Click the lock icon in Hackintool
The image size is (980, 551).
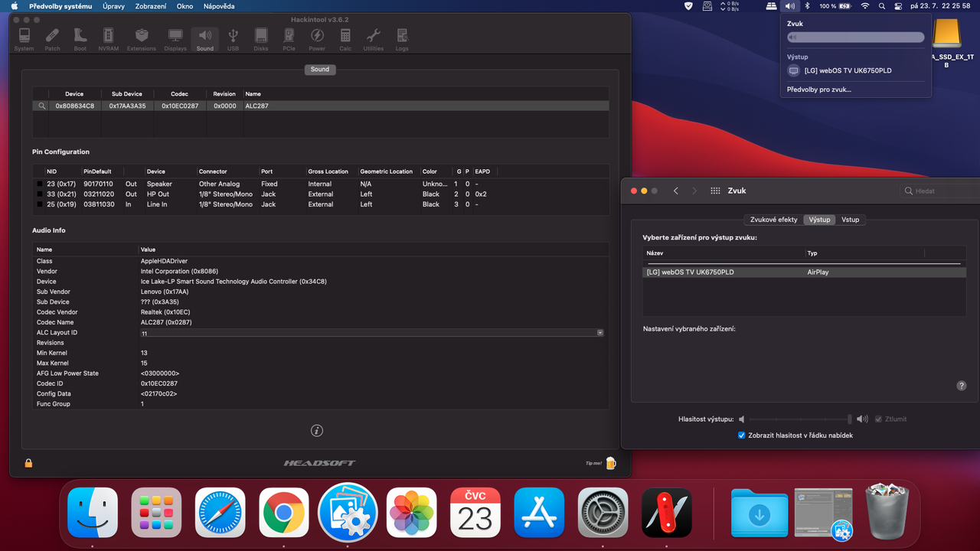pos(28,463)
